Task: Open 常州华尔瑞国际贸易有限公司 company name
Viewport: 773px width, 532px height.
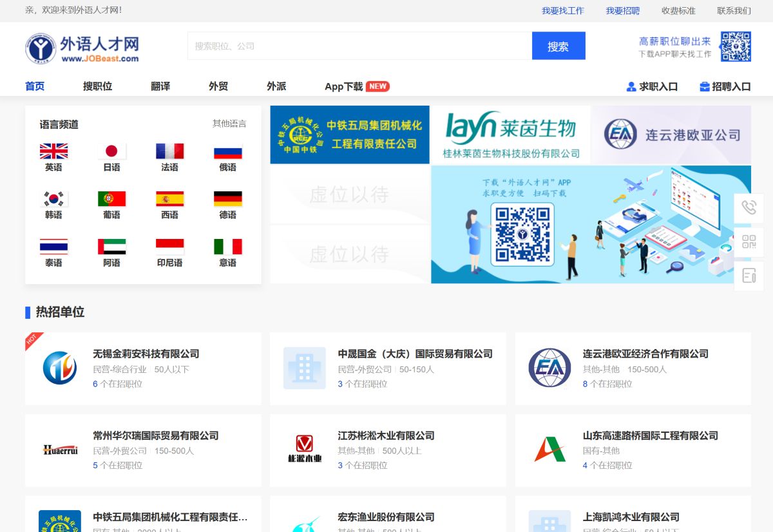Action: point(156,435)
